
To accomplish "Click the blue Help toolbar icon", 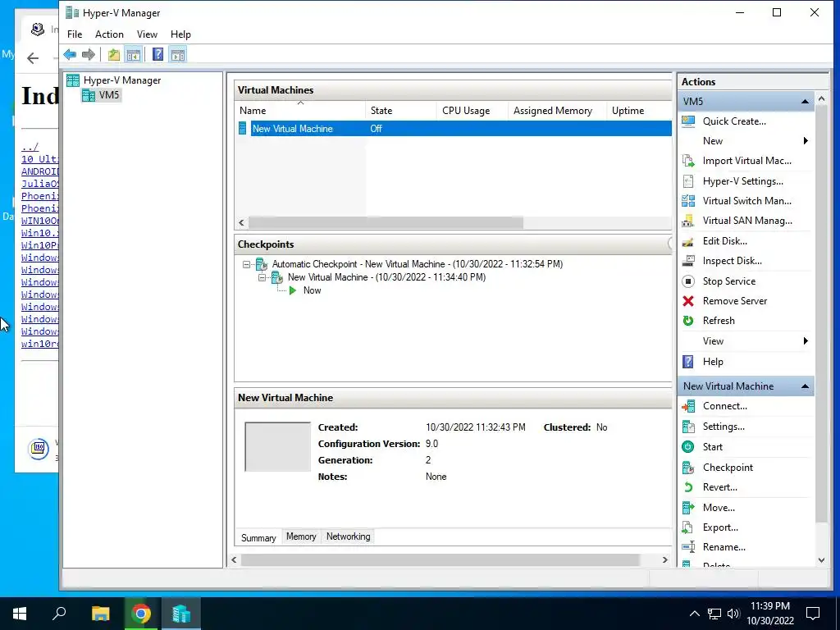I will pos(158,55).
